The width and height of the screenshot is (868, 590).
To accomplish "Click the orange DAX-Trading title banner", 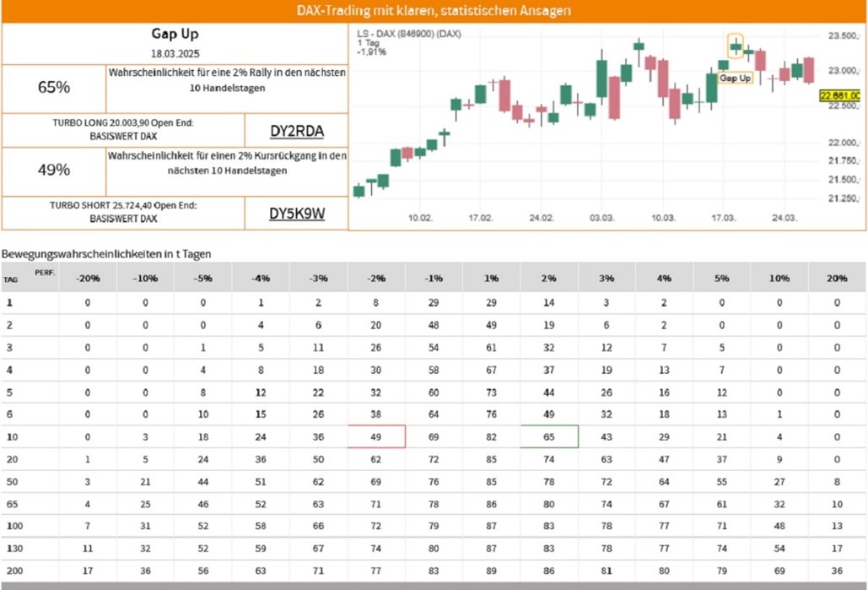I will coord(434,11).
